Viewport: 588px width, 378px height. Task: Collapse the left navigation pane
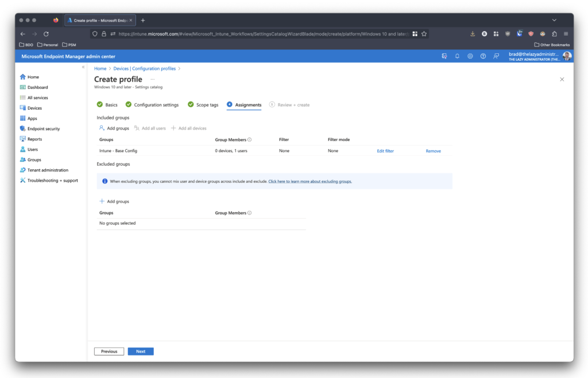pos(83,67)
